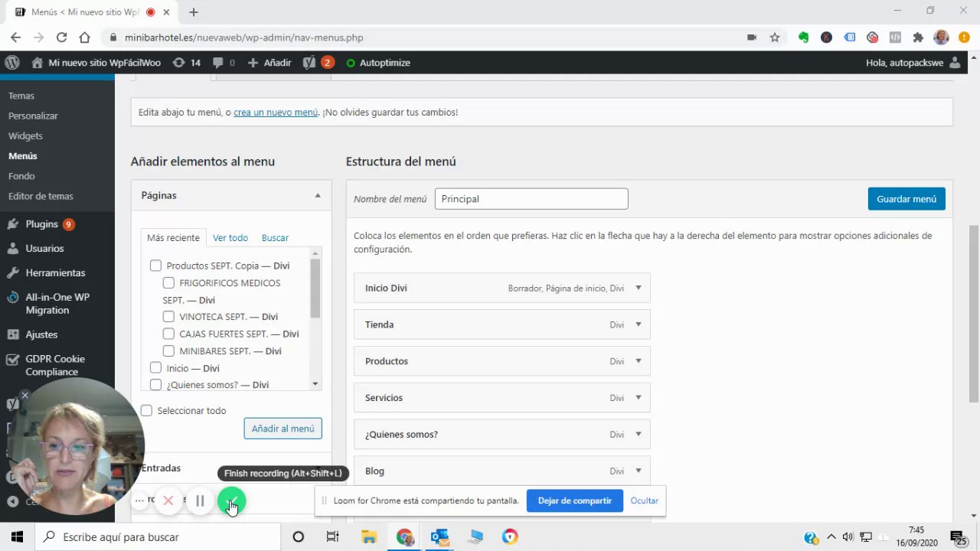Image resolution: width=980 pixels, height=551 pixels.
Task: Reload the current page
Action: (61, 37)
